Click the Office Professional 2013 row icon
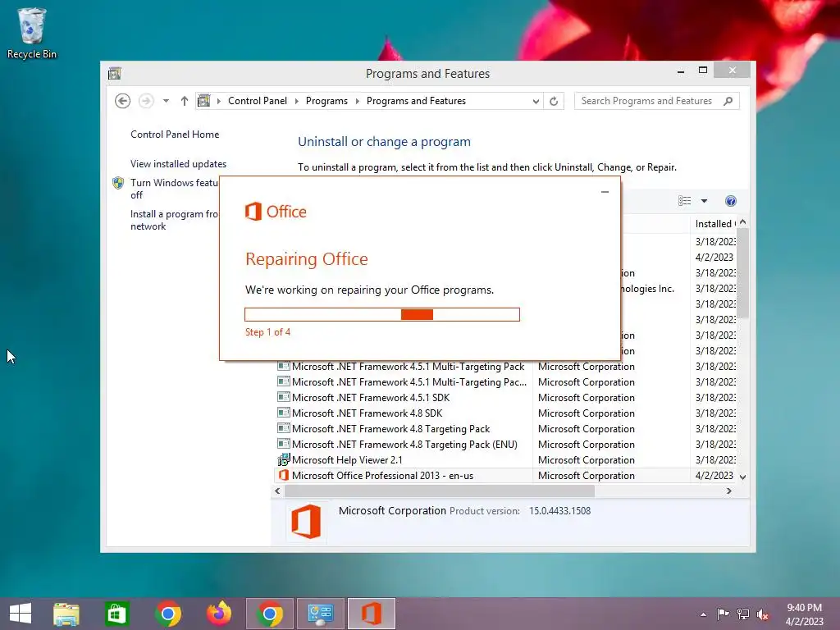The width and height of the screenshot is (840, 630). (x=283, y=475)
